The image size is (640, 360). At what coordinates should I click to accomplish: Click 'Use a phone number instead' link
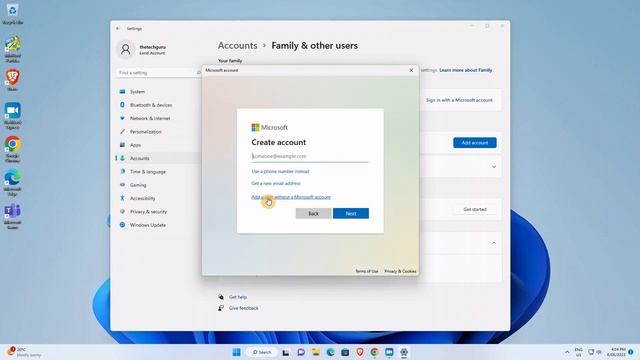280,171
